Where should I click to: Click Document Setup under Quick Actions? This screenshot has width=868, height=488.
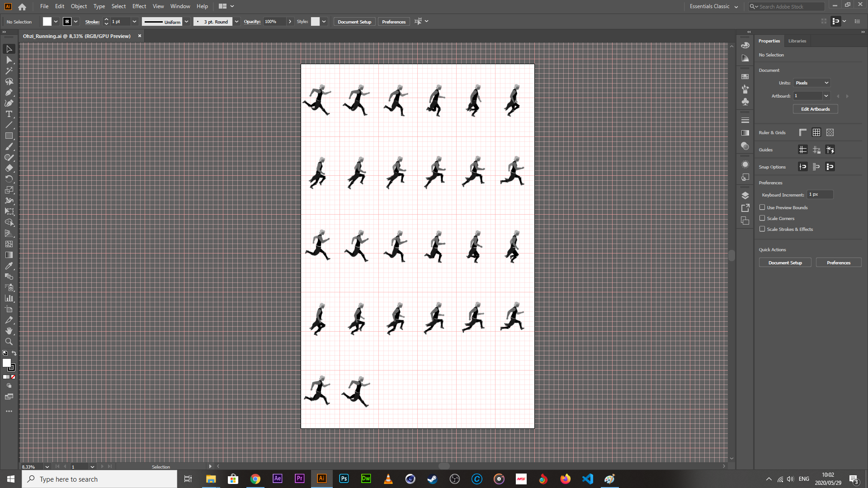click(785, 263)
